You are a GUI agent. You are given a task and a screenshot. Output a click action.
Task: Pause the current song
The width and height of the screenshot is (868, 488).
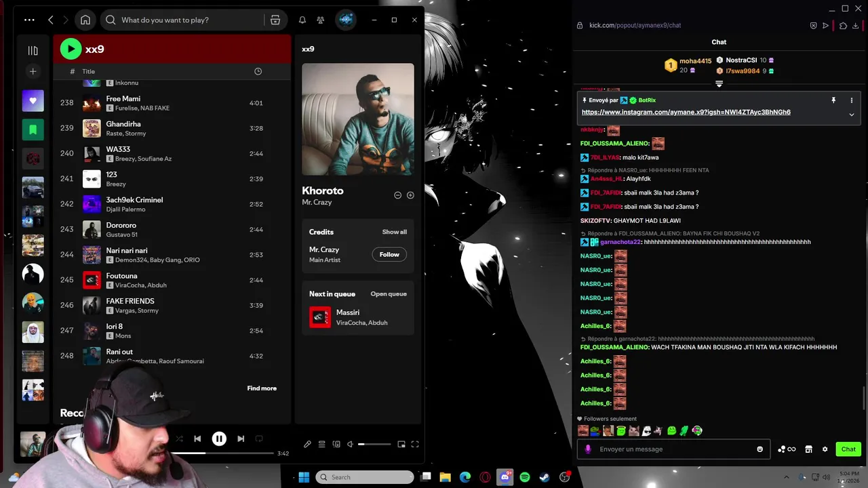click(x=219, y=439)
